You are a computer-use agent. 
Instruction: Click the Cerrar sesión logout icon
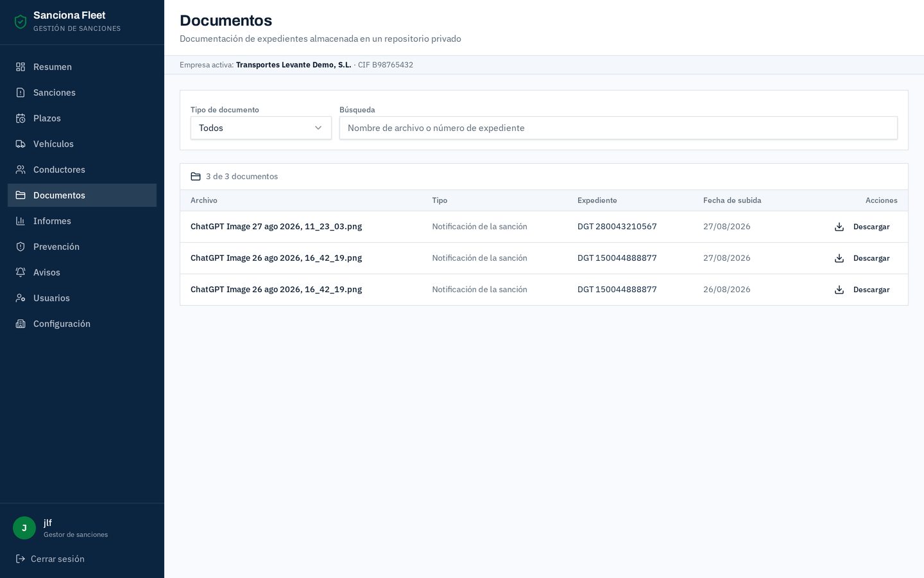tap(21, 559)
